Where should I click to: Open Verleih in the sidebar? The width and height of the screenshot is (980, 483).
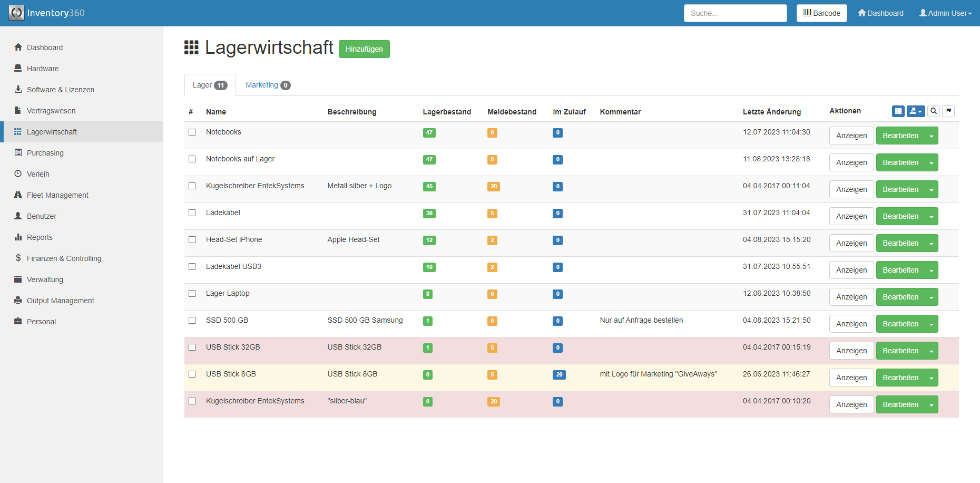tap(38, 174)
